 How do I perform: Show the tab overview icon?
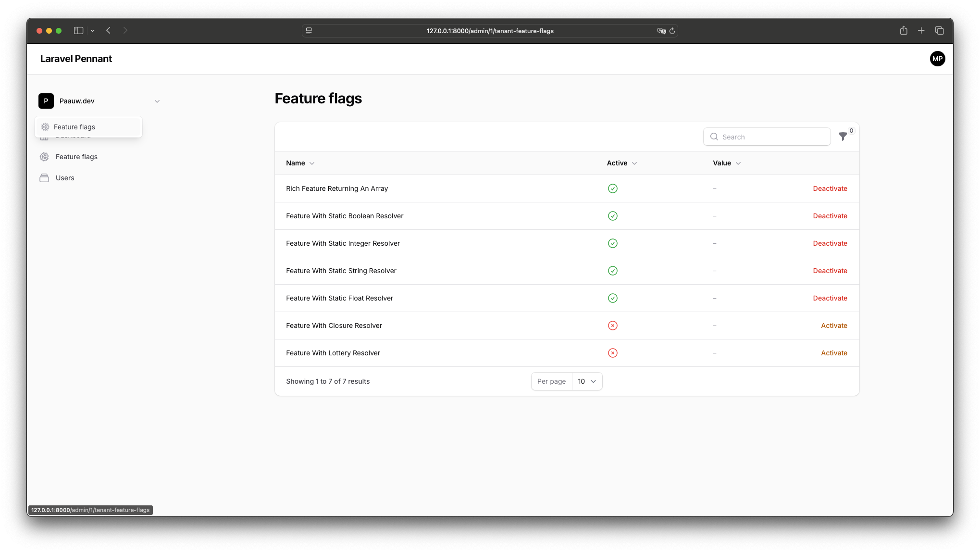click(x=939, y=30)
